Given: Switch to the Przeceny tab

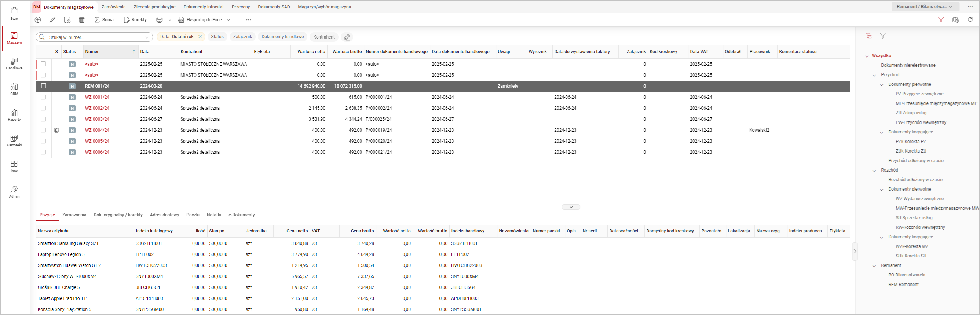Looking at the screenshot, I should [241, 7].
